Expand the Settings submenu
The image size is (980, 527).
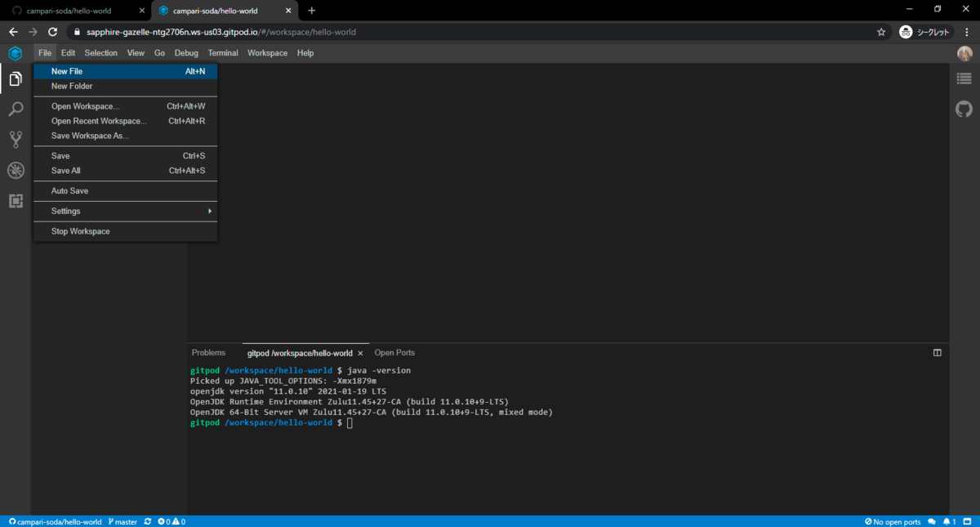coord(65,211)
